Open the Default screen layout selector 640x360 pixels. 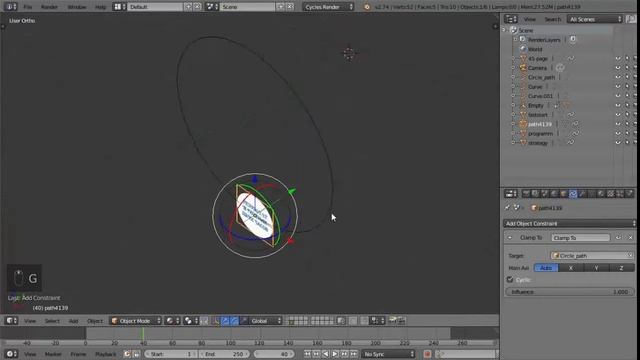tap(155, 7)
